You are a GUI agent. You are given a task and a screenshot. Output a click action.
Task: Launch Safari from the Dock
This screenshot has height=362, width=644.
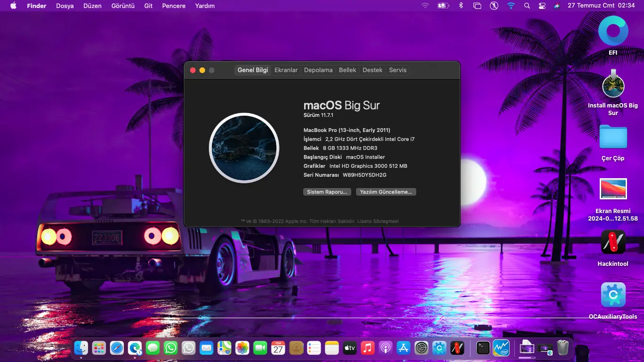tap(117, 348)
